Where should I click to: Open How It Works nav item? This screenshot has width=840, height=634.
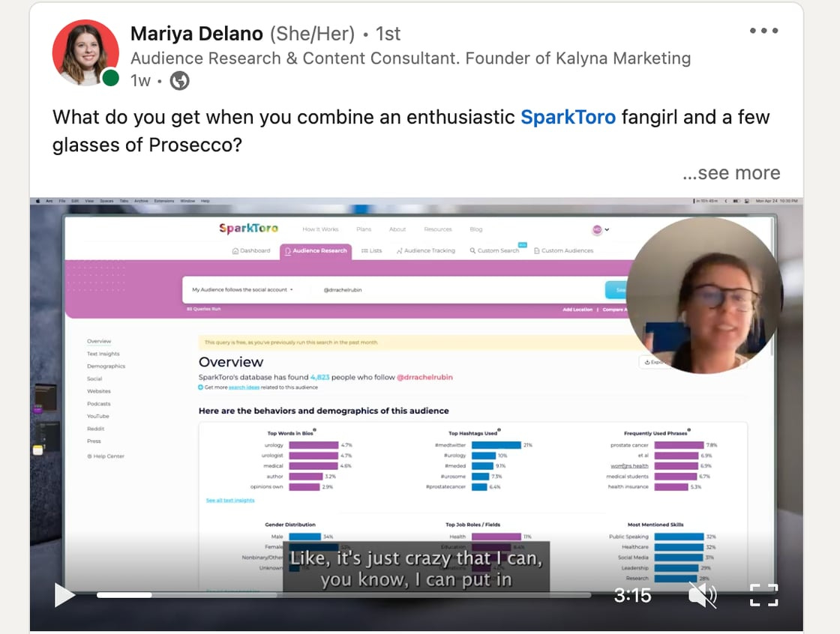pyautogui.click(x=320, y=229)
